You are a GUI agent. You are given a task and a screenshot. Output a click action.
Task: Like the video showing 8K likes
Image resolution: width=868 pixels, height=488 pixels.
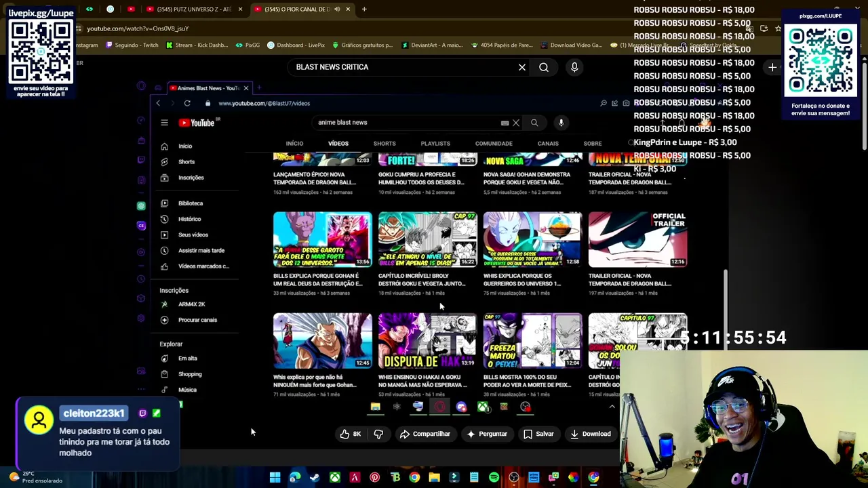pyautogui.click(x=351, y=434)
